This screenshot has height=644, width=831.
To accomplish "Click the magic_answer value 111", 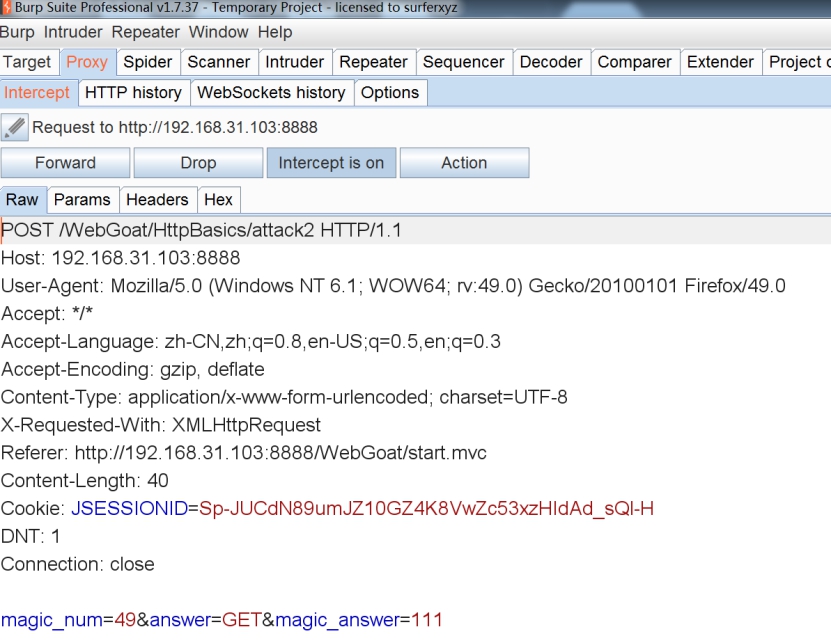I will click(x=427, y=620).
